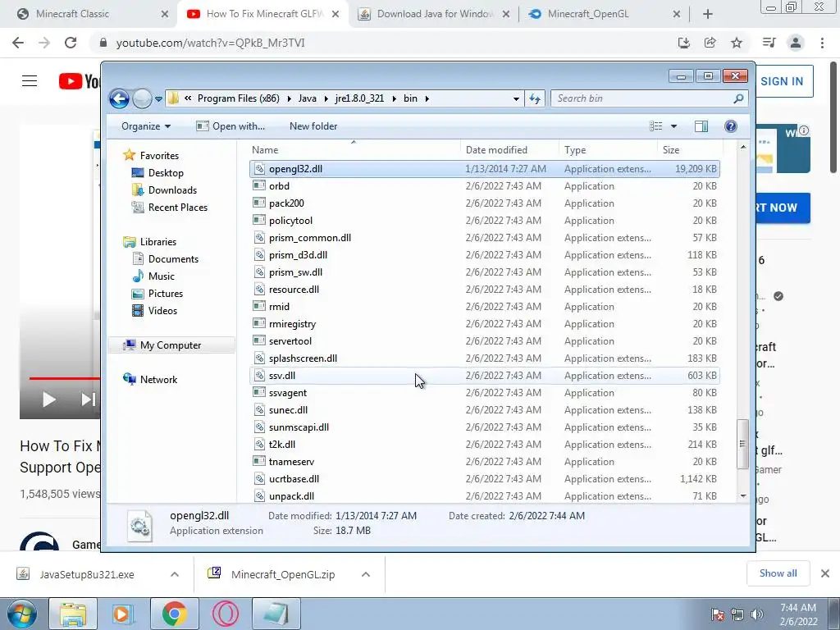Click Show all downloads
Viewport: 840px width, 630px height.
coord(778,573)
